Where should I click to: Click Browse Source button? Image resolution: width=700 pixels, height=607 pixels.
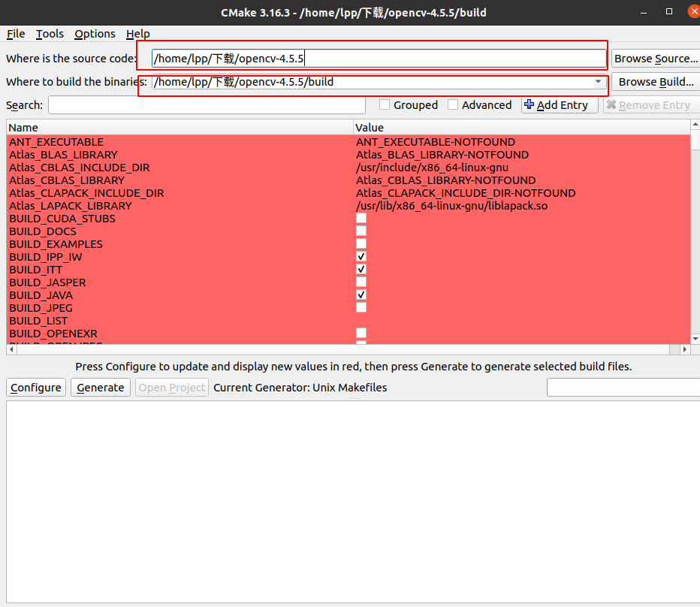[656, 59]
